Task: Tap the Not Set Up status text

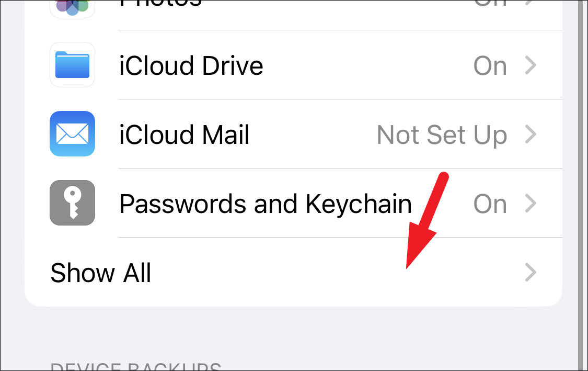Action: coord(442,135)
